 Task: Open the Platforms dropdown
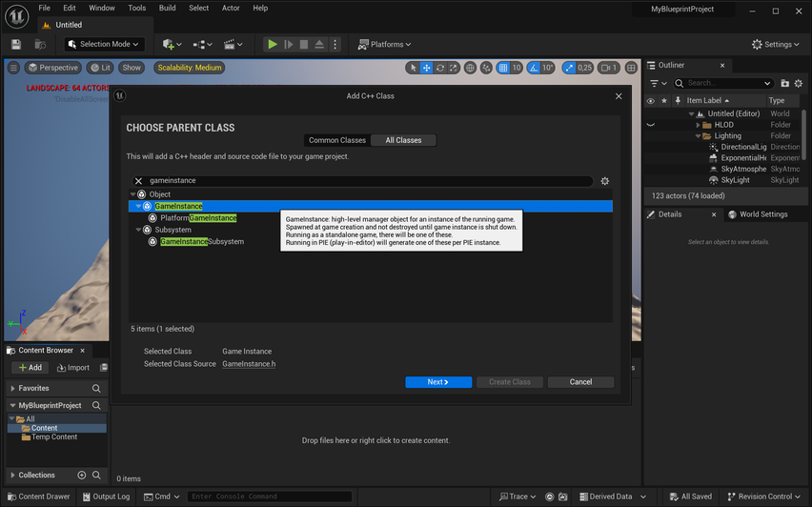[384, 45]
